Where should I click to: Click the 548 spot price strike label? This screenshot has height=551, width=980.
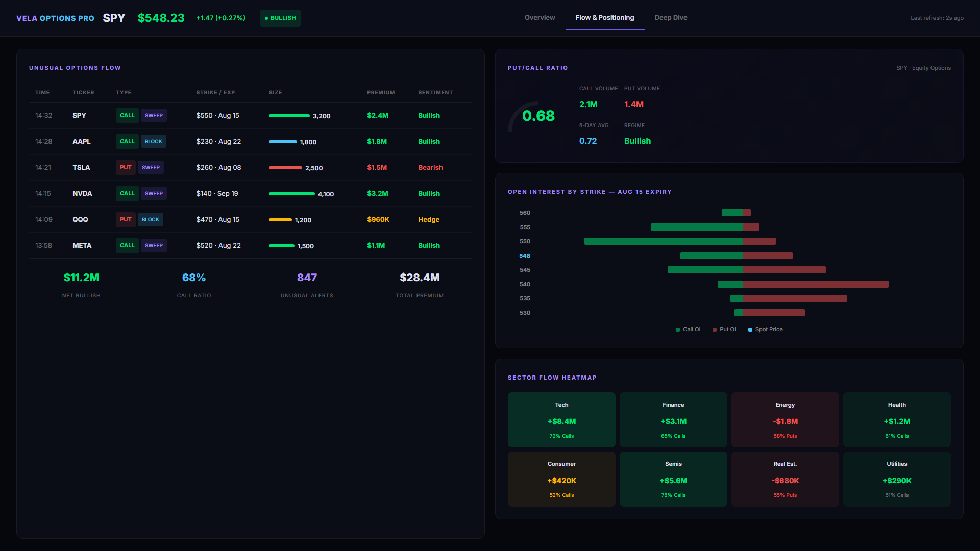pos(525,256)
